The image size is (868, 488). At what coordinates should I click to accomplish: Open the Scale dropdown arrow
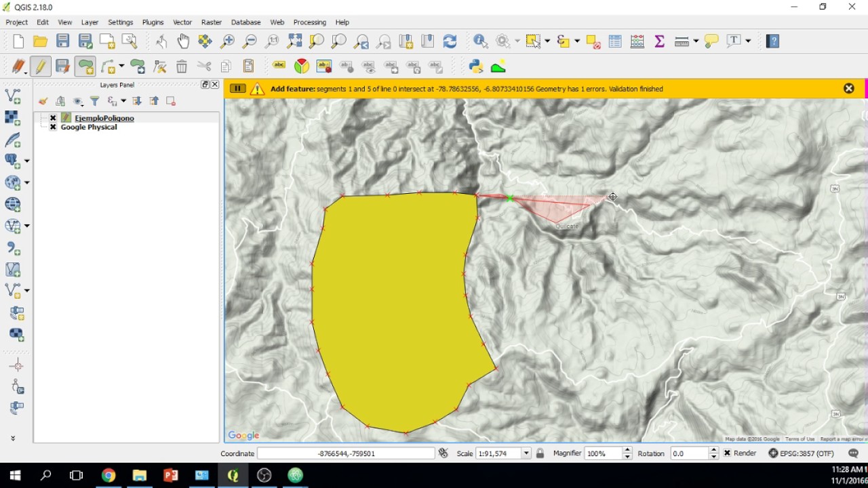pyautogui.click(x=526, y=453)
